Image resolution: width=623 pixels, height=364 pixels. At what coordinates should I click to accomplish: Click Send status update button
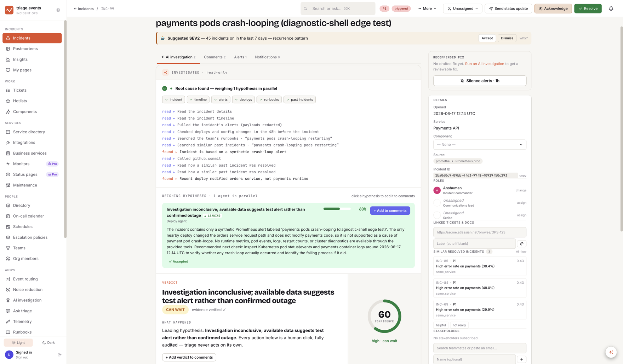pyautogui.click(x=508, y=8)
